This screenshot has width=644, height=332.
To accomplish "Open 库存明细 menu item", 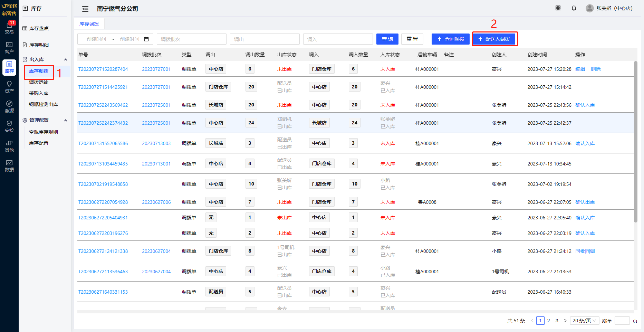I will tap(39, 45).
